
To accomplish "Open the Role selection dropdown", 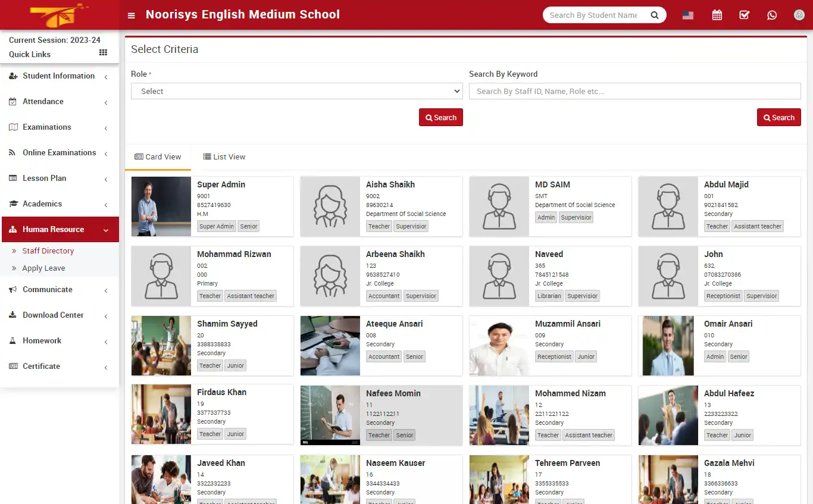I will (296, 91).
